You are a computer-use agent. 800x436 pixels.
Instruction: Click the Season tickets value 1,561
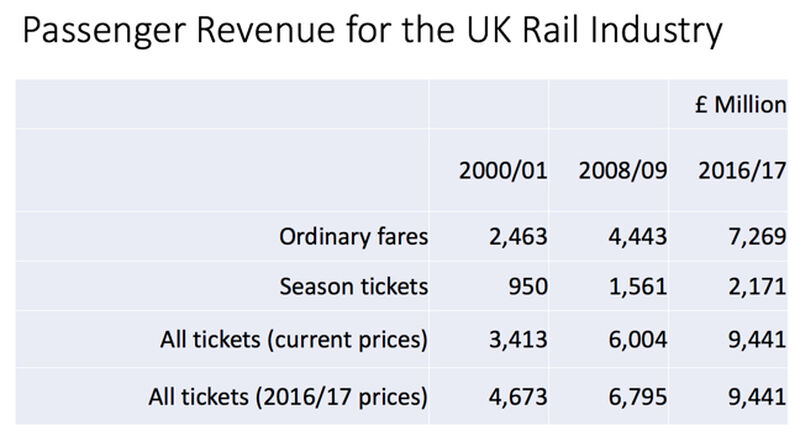(x=638, y=286)
